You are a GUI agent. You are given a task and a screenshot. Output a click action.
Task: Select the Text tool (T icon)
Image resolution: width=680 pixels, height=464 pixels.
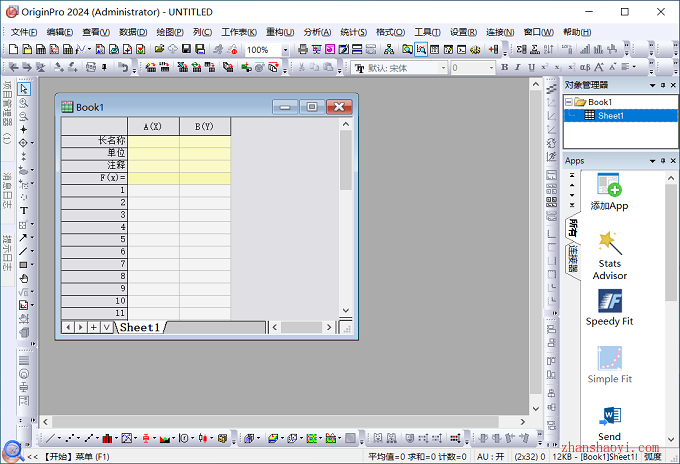[x=24, y=211]
